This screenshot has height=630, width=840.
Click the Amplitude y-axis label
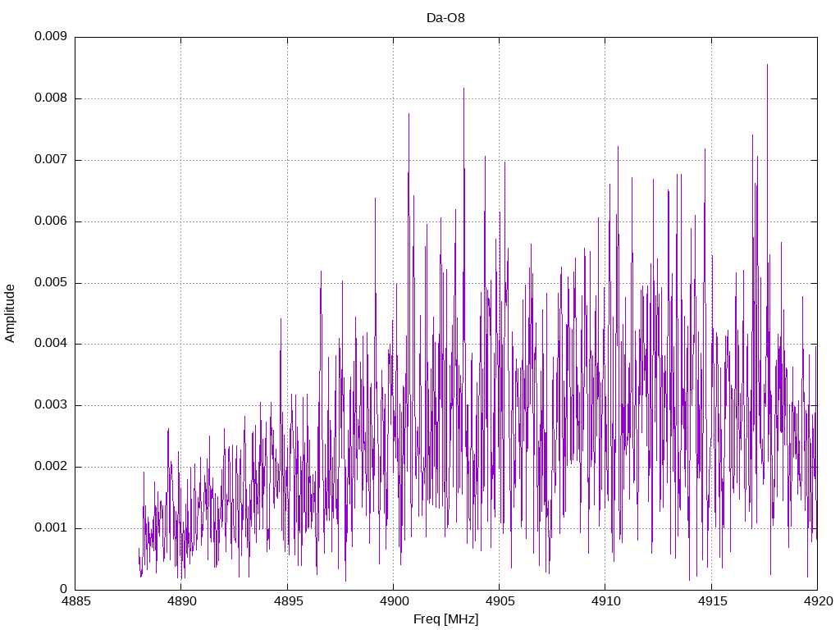(x=10, y=313)
